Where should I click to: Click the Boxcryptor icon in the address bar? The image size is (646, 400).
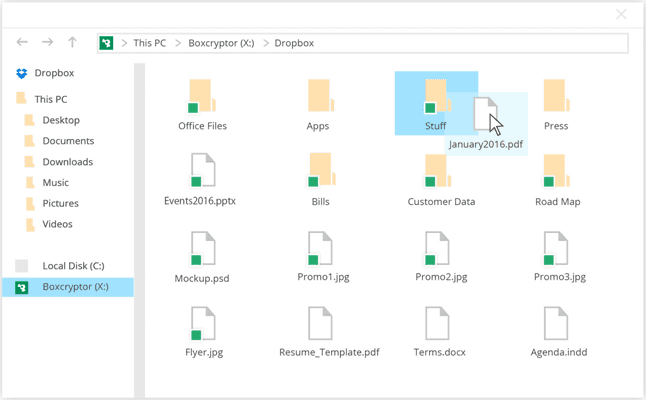click(107, 43)
